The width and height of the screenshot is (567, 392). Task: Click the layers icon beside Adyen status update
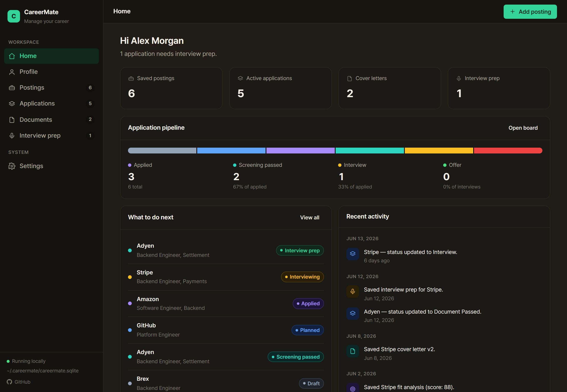tap(353, 313)
